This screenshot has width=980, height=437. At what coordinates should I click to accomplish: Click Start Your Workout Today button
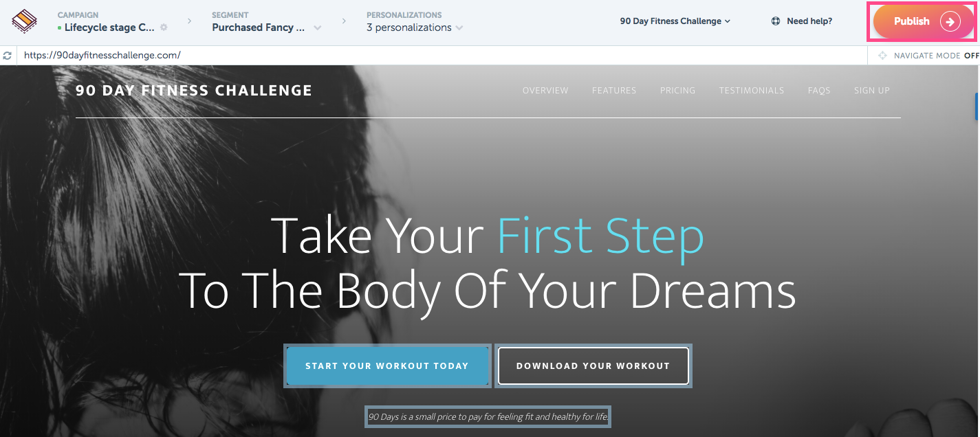click(x=387, y=366)
